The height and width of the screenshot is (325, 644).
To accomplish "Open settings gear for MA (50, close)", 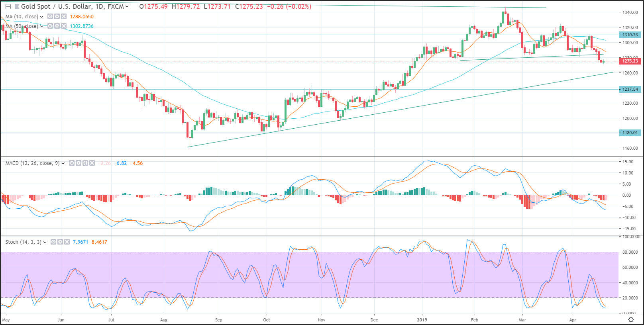I will [x=57, y=26].
